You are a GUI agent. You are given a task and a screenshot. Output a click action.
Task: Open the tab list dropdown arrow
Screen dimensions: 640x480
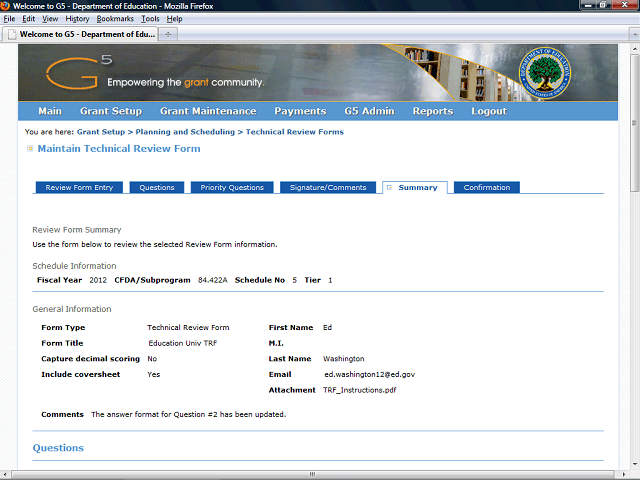[x=634, y=34]
